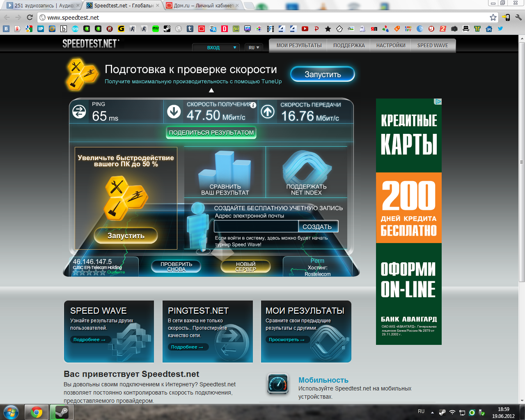This screenshot has width=525, height=420.
Task: Click СРАВНИТЬ ВАШ РЕЗУЛЬТАТ tile
Action: pos(225,172)
